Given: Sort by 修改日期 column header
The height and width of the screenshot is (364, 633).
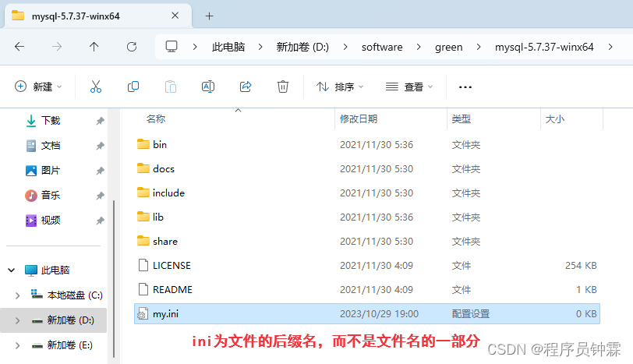Looking at the screenshot, I should point(359,119).
